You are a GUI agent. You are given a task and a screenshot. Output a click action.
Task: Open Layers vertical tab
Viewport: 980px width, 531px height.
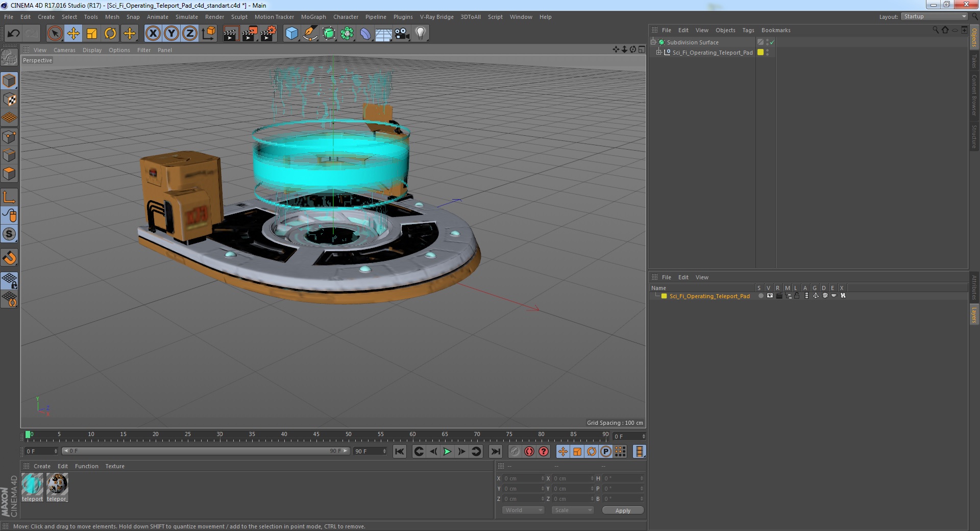click(x=974, y=315)
